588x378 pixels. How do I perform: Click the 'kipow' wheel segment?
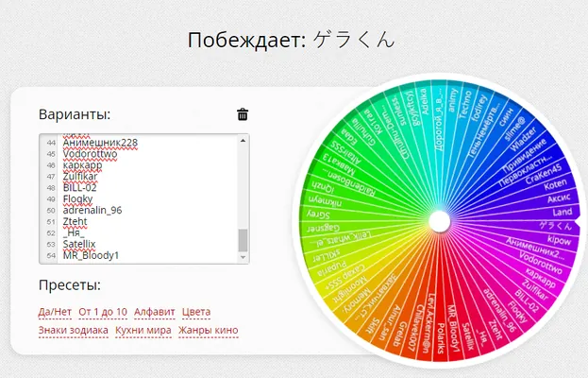pos(559,239)
